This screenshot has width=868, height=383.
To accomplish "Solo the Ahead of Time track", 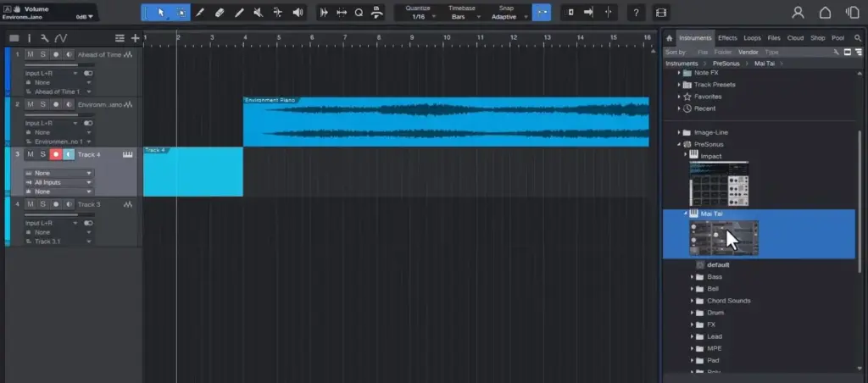I will coord(42,54).
